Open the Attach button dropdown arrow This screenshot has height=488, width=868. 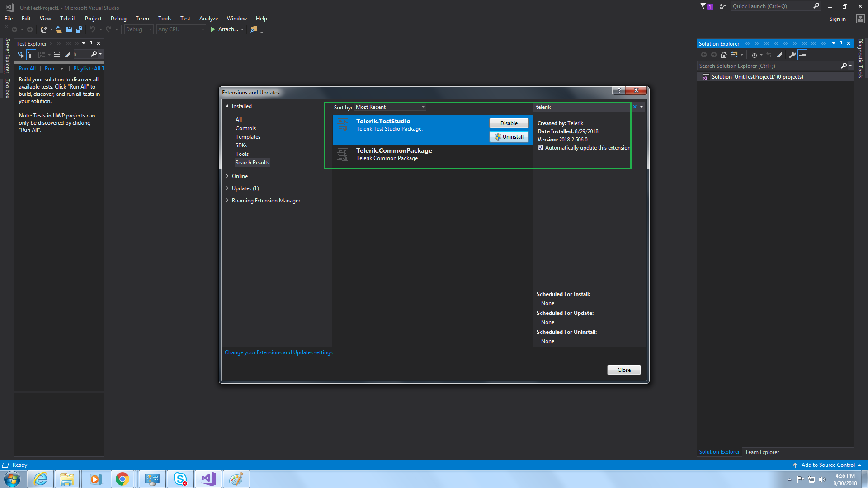[242, 29]
